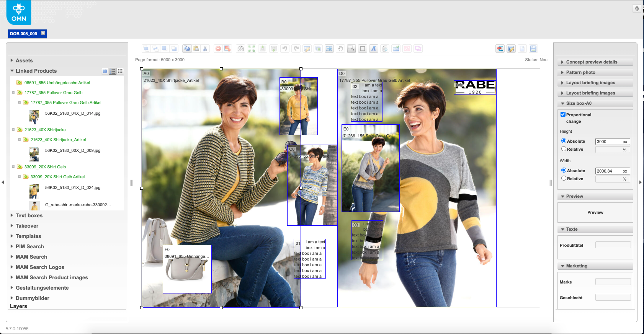The image size is (644, 334).
Task: Click the green fit-to-screen arrows icon
Action: click(x=252, y=49)
